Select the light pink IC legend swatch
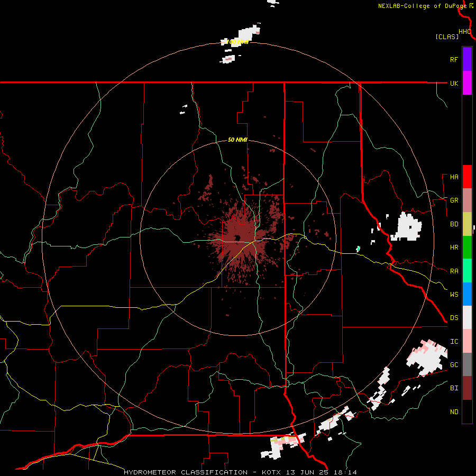 [x=467, y=341]
